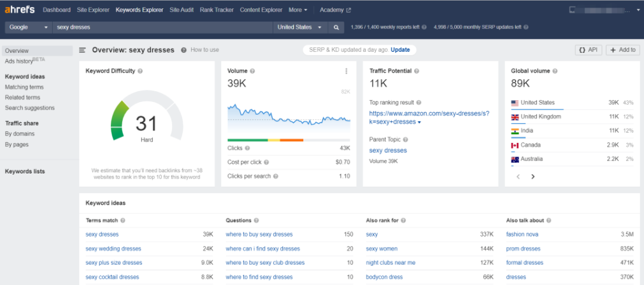Viewport: 644px width, 285px height.
Task: Open Site Audit
Action: tap(182, 10)
